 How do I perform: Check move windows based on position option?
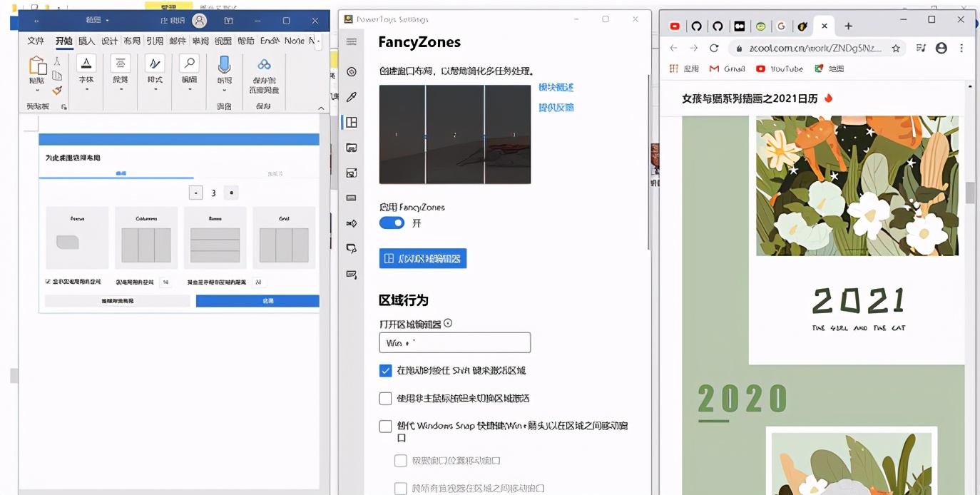tap(401, 461)
